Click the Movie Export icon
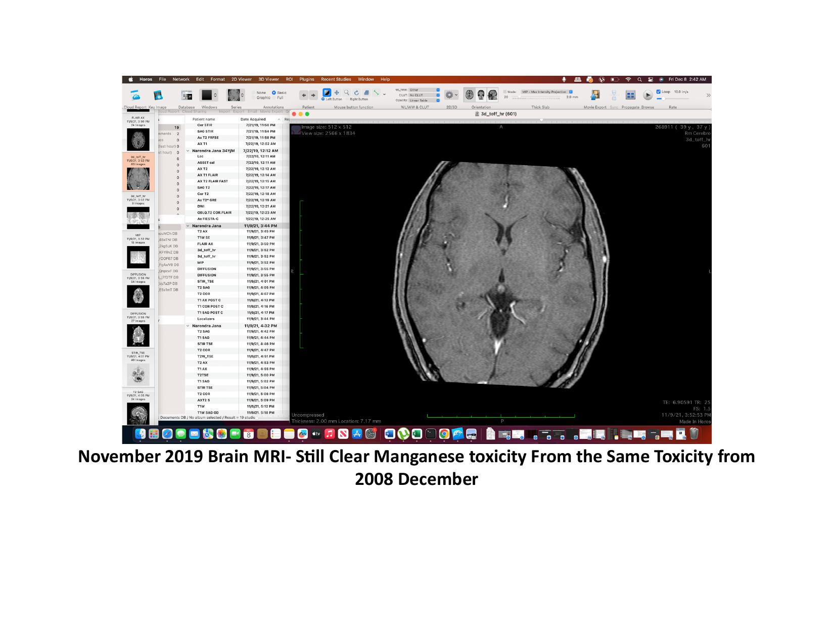834x644 pixels. pyautogui.click(x=595, y=95)
